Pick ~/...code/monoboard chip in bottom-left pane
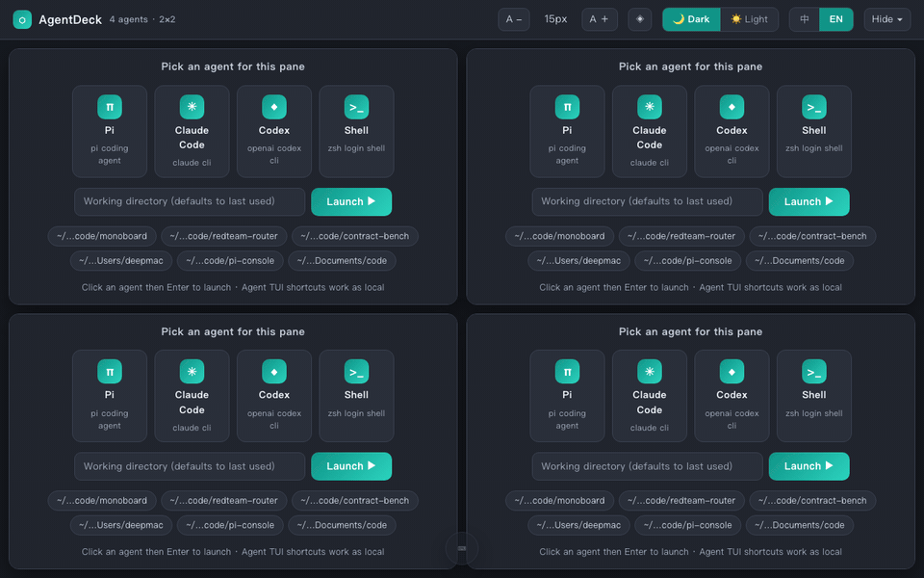The height and width of the screenshot is (578, 924). pyautogui.click(x=102, y=501)
